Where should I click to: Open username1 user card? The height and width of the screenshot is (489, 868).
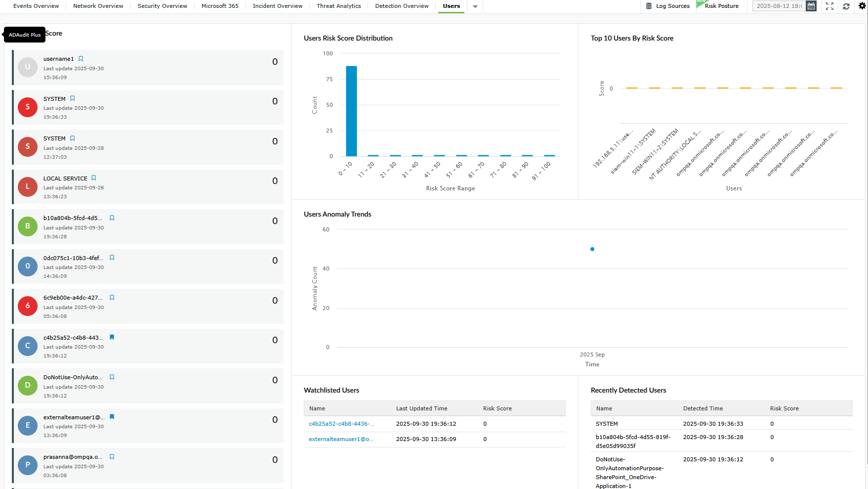[x=148, y=68]
